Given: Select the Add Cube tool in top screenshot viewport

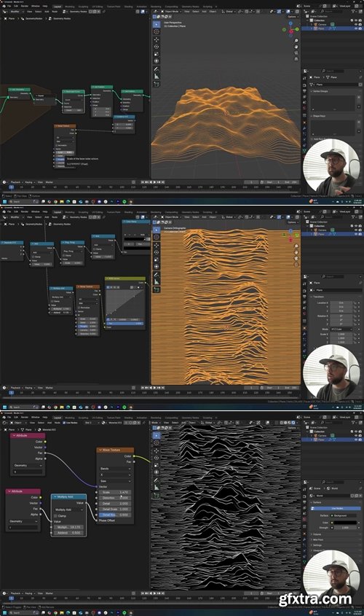Looking at the screenshot, I should 157,84.
